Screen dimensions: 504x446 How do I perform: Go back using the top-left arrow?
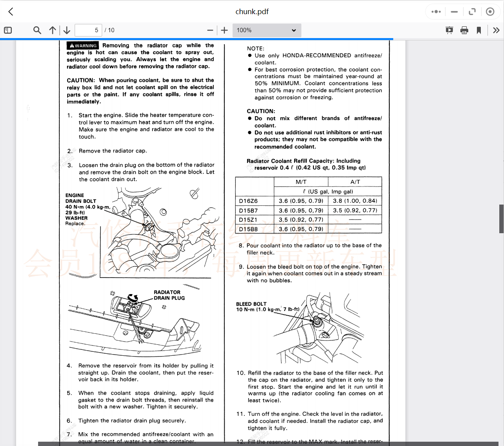point(11,12)
